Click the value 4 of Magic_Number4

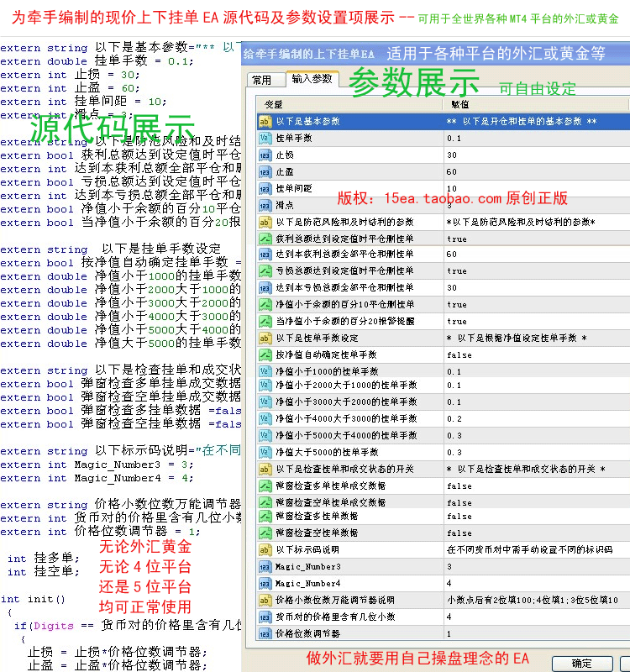(x=449, y=583)
